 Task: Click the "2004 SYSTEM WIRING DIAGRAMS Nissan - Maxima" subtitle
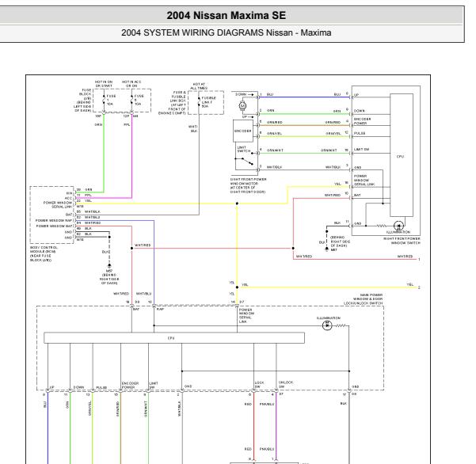227,32
